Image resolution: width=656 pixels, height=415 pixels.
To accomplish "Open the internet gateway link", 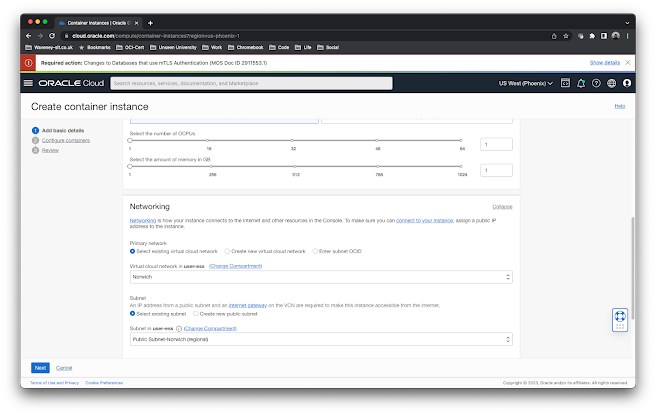I will (248, 305).
